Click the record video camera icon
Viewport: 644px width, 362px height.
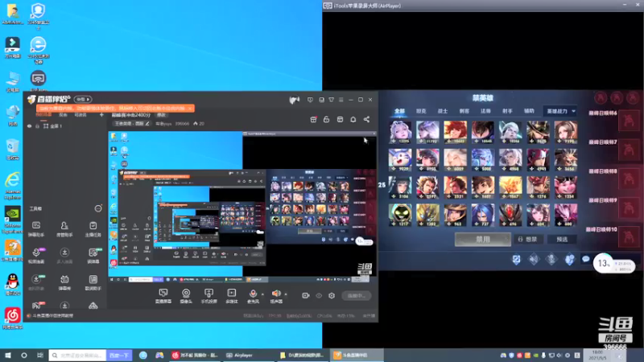306,295
